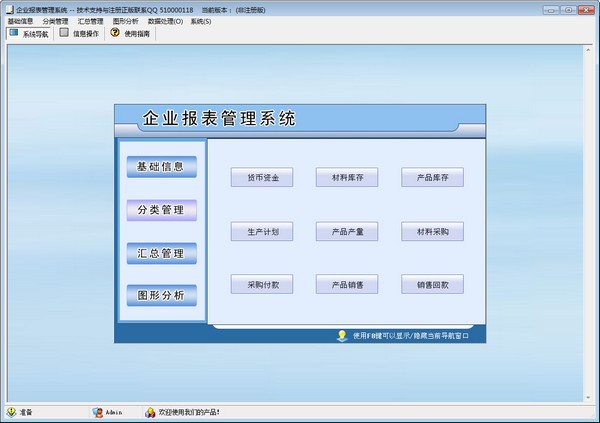
Task: Click the welcome message icon in status bar
Action: pyautogui.click(x=150, y=411)
